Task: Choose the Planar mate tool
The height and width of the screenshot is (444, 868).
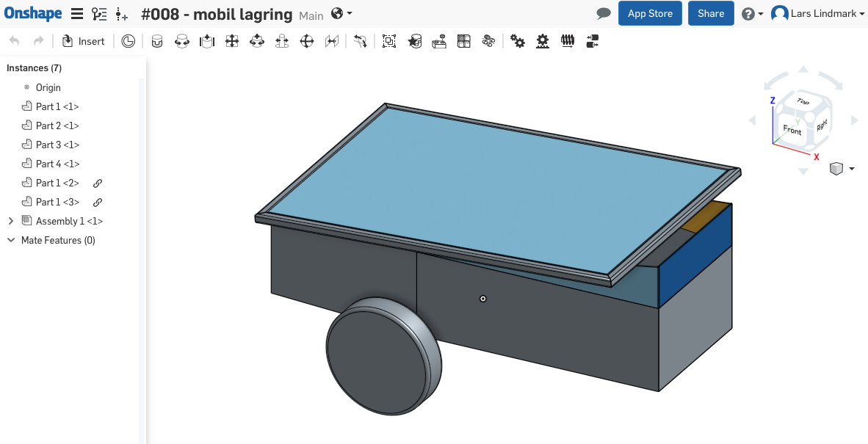Action: (232, 42)
